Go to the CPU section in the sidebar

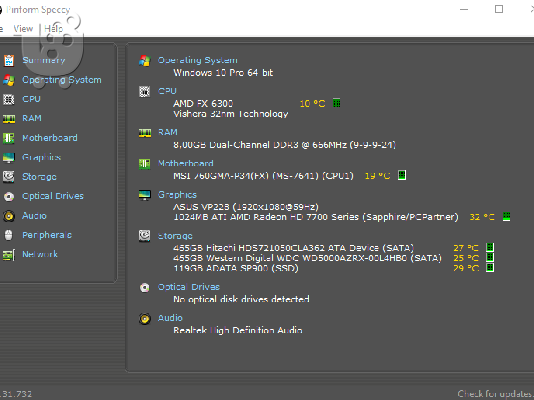31,99
